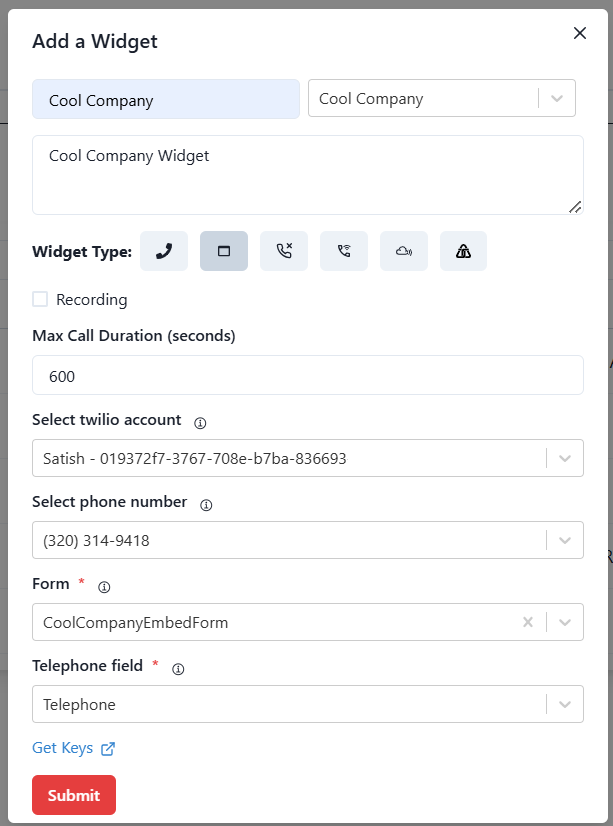Focus the Max Call Duration field with 600

tap(308, 375)
